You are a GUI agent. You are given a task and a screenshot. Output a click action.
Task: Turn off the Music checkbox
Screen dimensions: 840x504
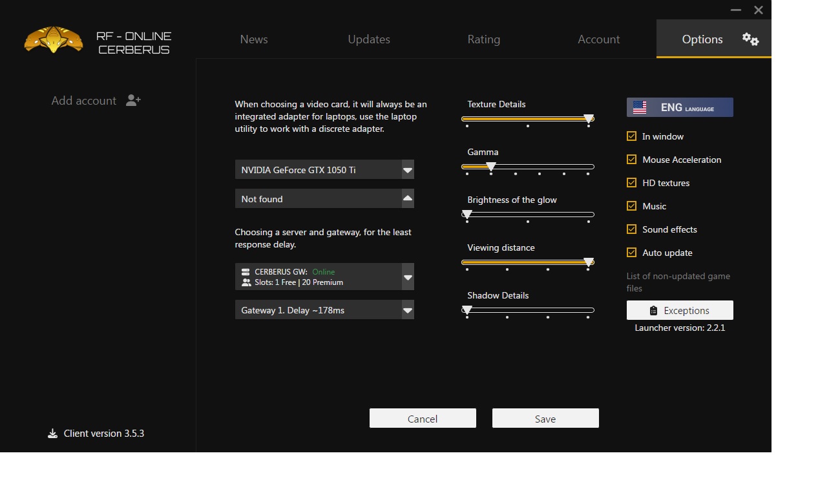pyautogui.click(x=632, y=206)
